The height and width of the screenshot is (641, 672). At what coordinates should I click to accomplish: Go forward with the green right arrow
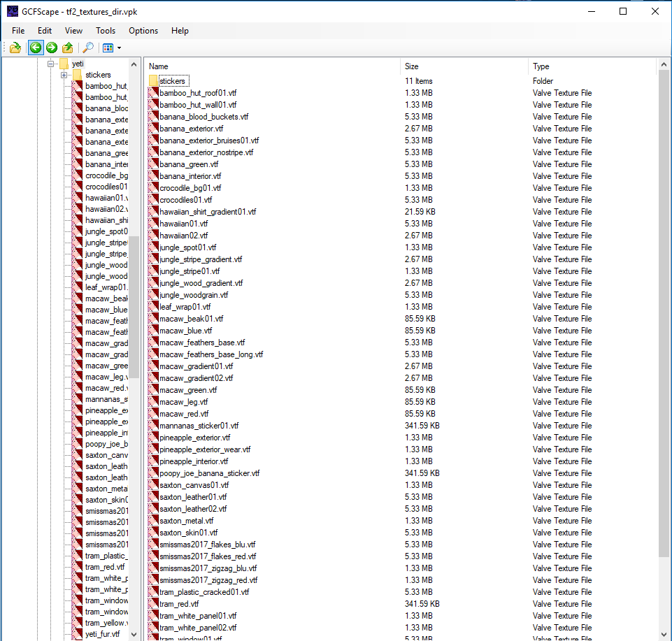[x=52, y=48]
